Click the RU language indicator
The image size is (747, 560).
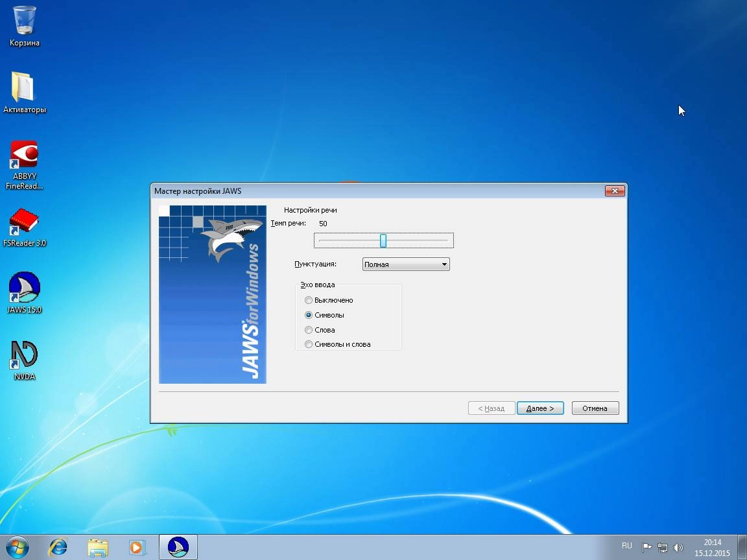pos(626,546)
